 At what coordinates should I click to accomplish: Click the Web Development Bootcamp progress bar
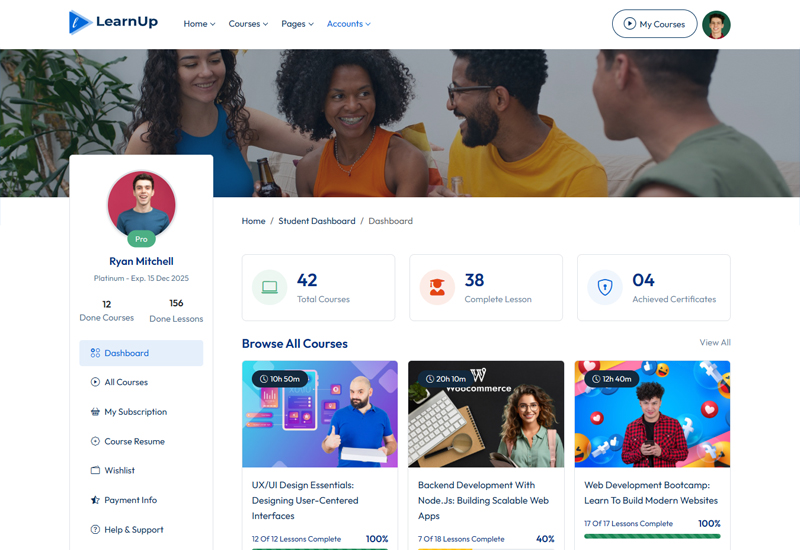652,536
